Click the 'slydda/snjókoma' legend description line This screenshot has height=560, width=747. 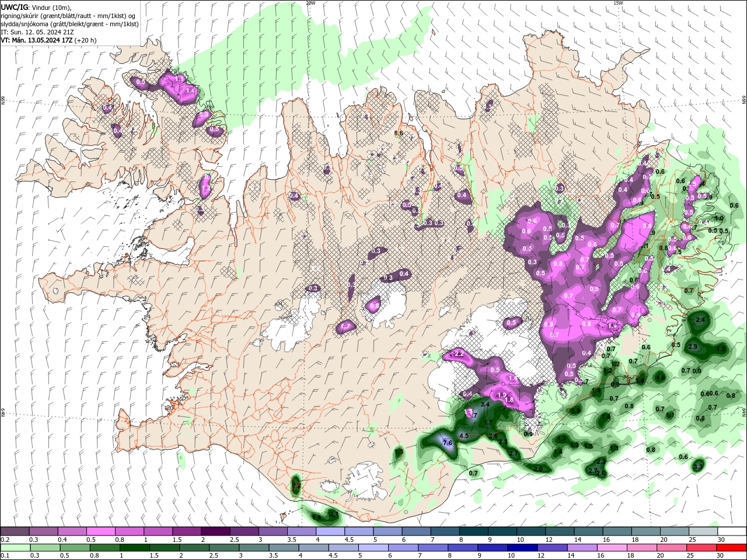(69, 24)
